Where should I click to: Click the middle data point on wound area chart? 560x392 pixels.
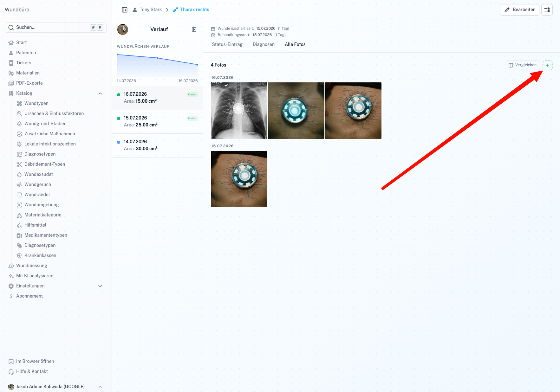(x=157, y=58)
